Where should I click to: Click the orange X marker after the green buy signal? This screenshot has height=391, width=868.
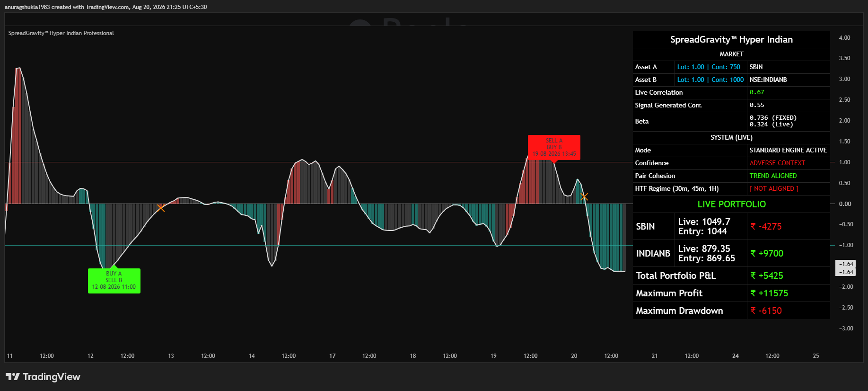point(161,207)
